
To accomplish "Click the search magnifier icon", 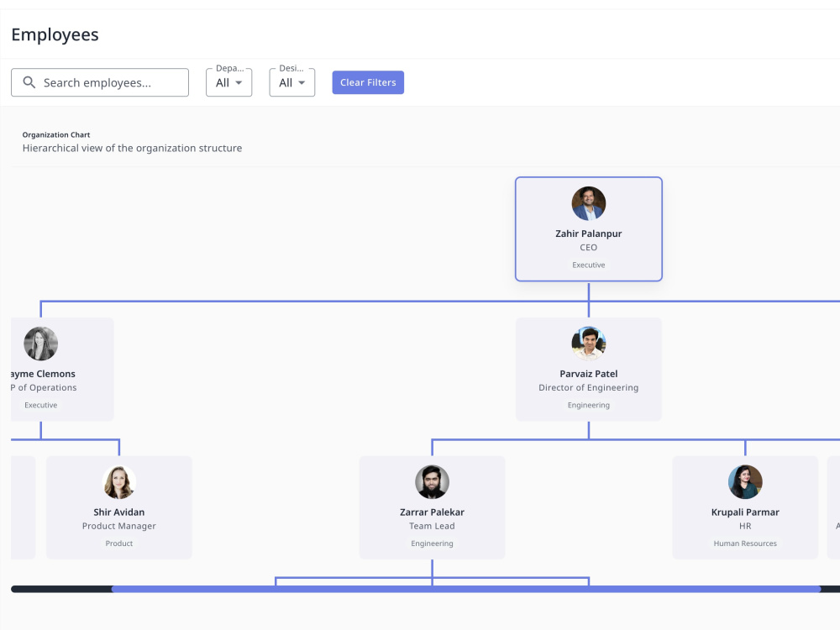I will click(x=29, y=82).
